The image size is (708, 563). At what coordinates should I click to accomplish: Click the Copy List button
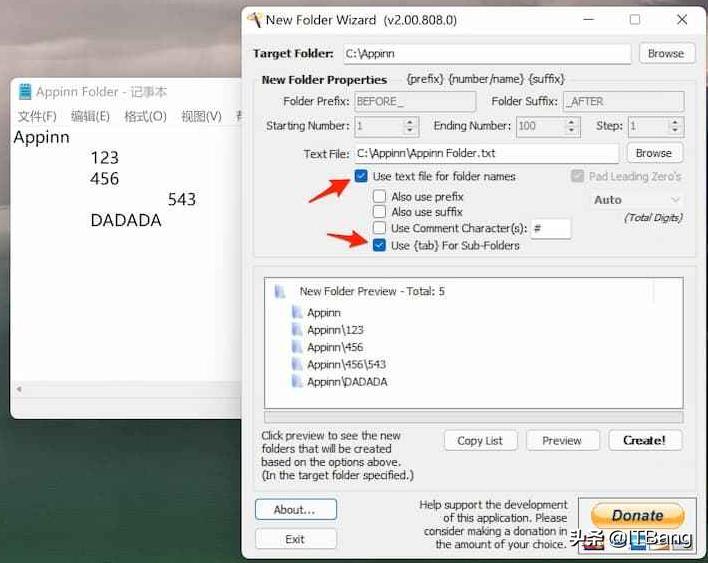coord(480,441)
